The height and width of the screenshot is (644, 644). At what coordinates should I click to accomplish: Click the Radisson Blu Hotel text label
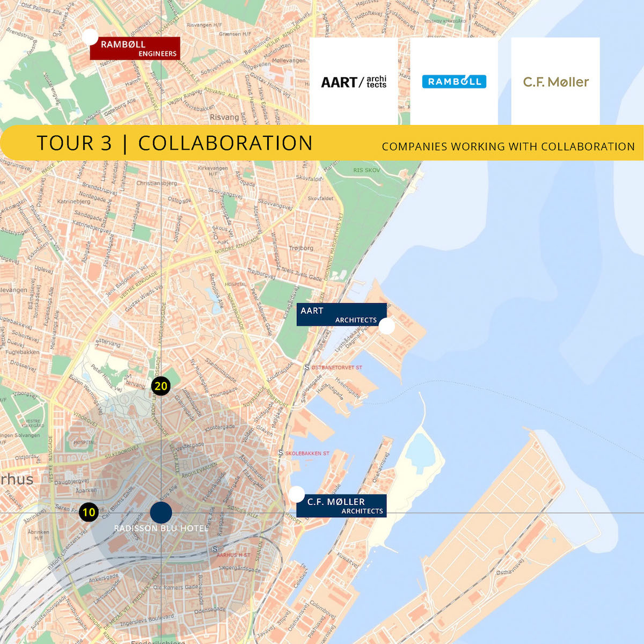[x=160, y=529]
